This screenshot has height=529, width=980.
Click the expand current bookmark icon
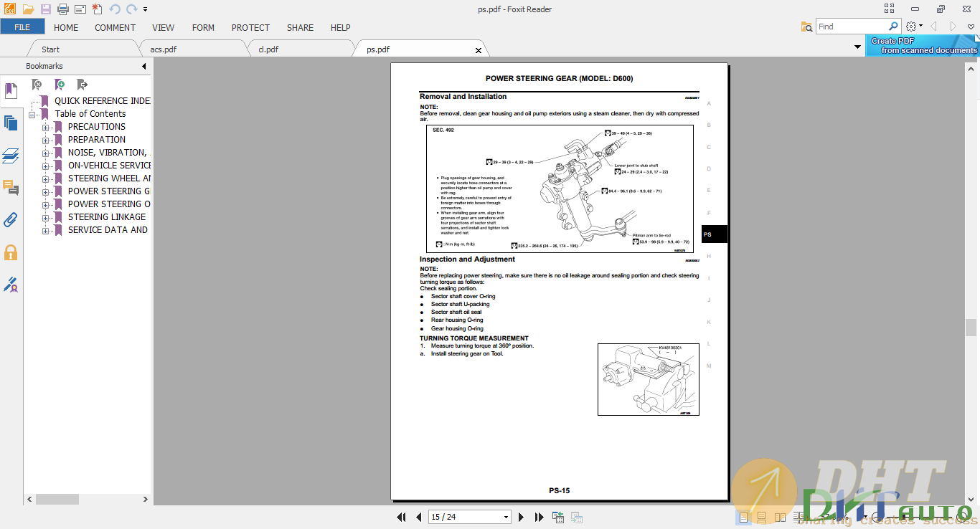click(82, 85)
